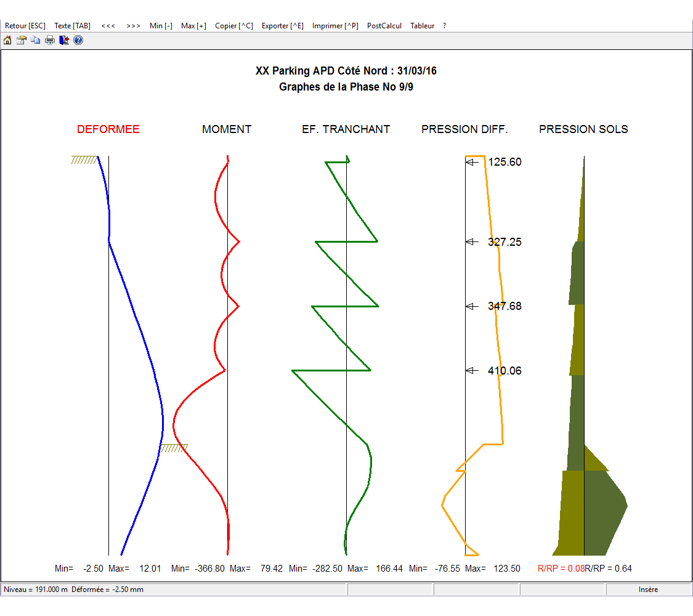Click the red 'R/RP = 0.08' label

(561, 569)
